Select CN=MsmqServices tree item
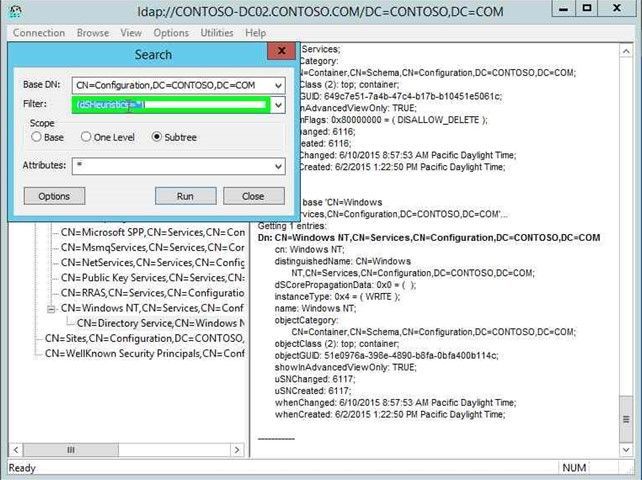642x480 pixels. tap(153, 247)
